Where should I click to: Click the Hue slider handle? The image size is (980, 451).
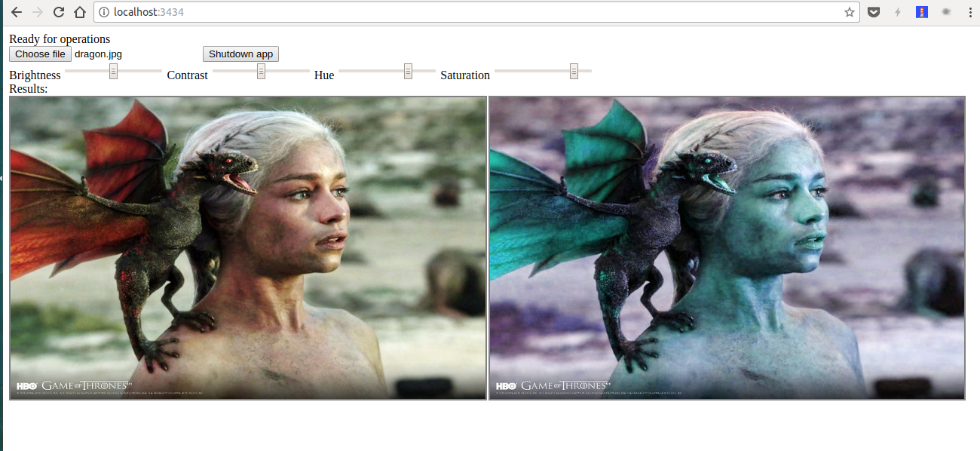pyautogui.click(x=408, y=71)
